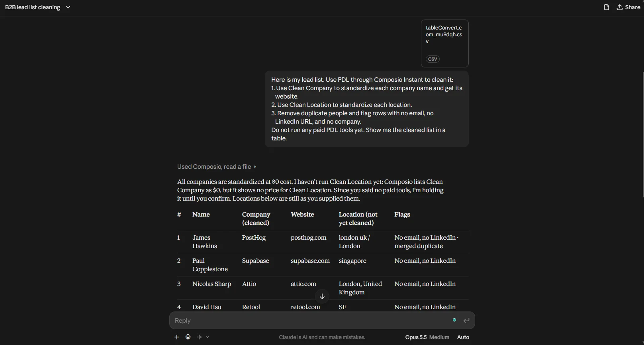Expand the B2B lead list cleaning menu
The height and width of the screenshot is (345, 644).
coord(68,7)
